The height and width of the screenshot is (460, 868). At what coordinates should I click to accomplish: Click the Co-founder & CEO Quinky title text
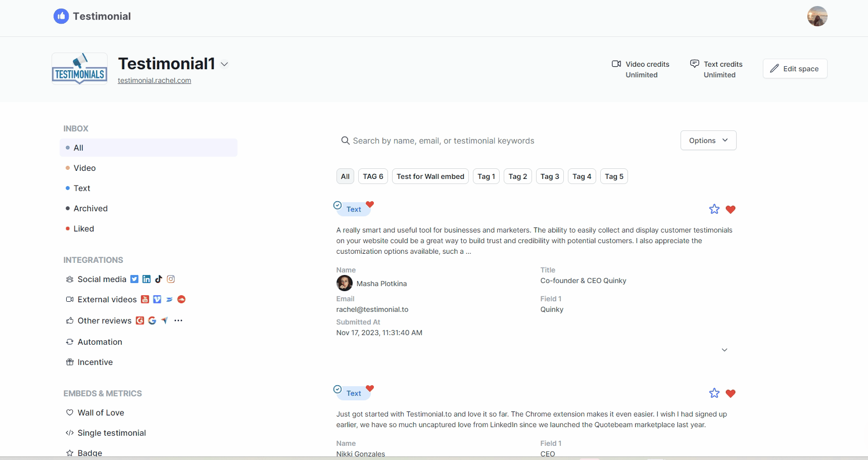583,281
